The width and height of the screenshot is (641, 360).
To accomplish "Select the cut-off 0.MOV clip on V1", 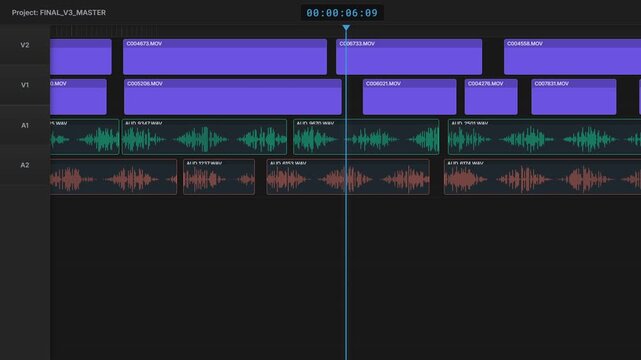I will click(x=78, y=97).
